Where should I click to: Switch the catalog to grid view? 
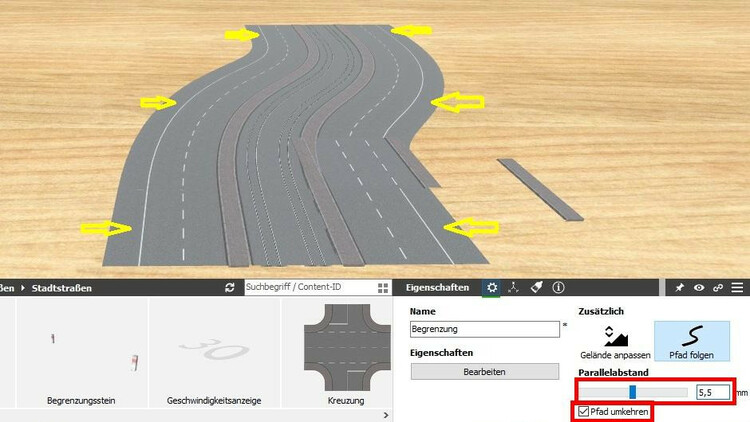pos(383,288)
